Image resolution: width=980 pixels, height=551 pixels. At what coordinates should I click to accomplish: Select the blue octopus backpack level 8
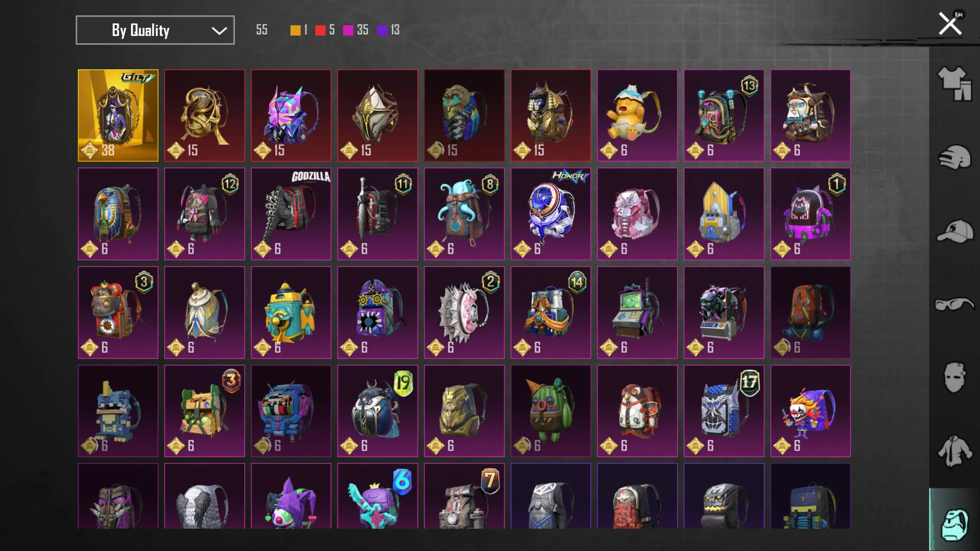[x=464, y=214]
